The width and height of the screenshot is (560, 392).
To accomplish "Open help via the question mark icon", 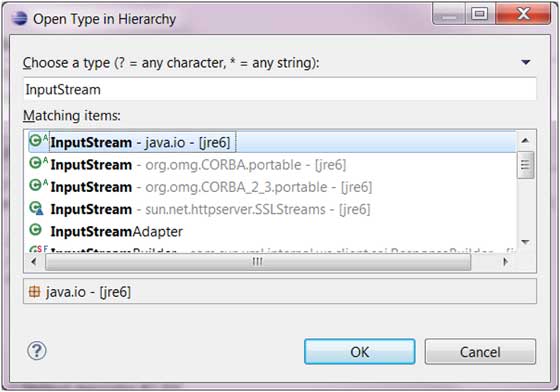I will pos(37,351).
